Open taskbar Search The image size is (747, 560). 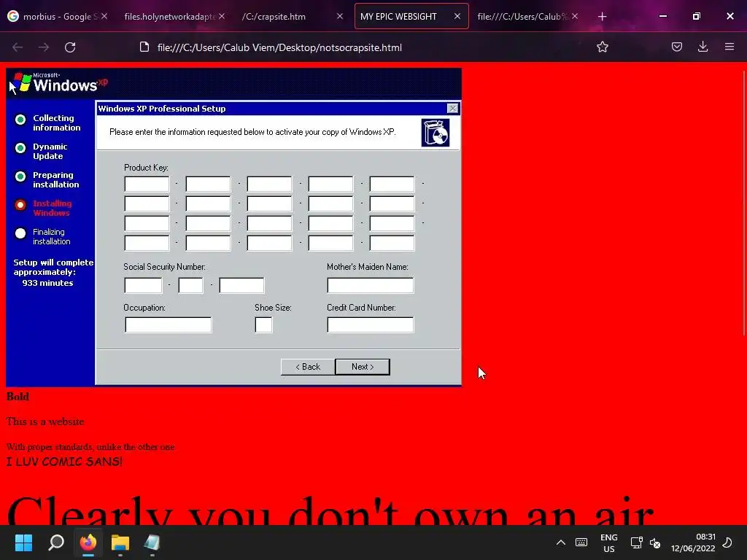(56, 542)
